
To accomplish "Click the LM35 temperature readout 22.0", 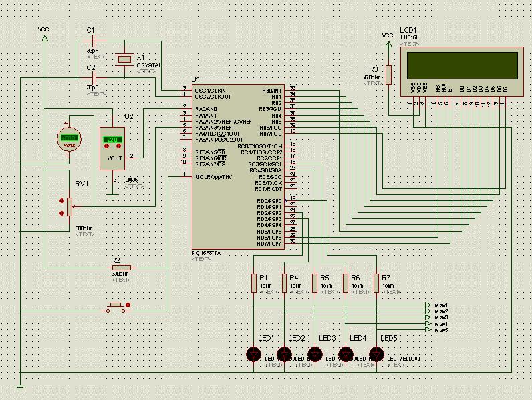I will (112, 140).
